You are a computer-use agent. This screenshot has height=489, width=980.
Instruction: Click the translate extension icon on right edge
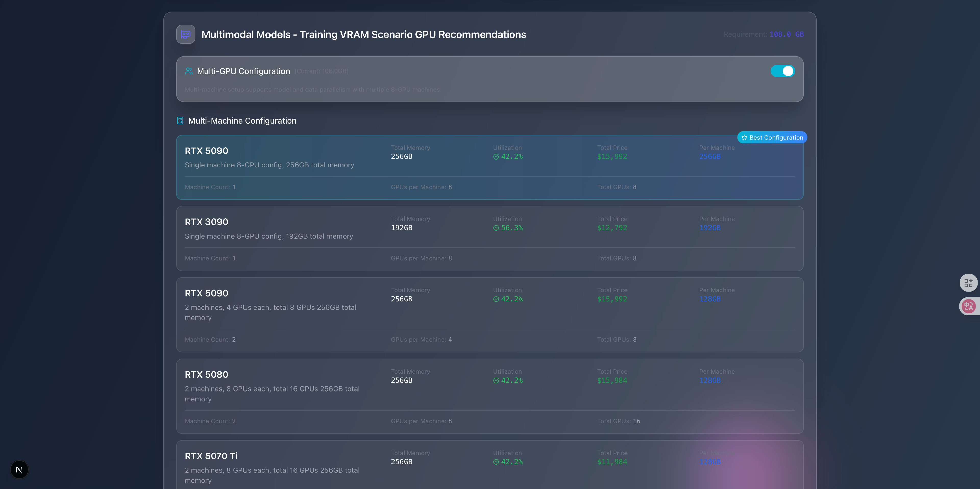969,306
